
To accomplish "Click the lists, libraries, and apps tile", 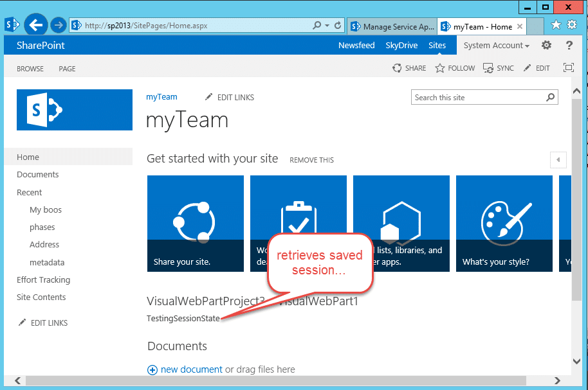I will click(x=401, y=224).
